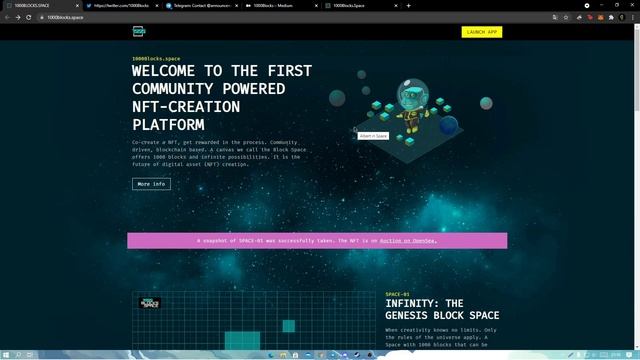
Task: Close the Twitter tab
Action: pos(157,6)
